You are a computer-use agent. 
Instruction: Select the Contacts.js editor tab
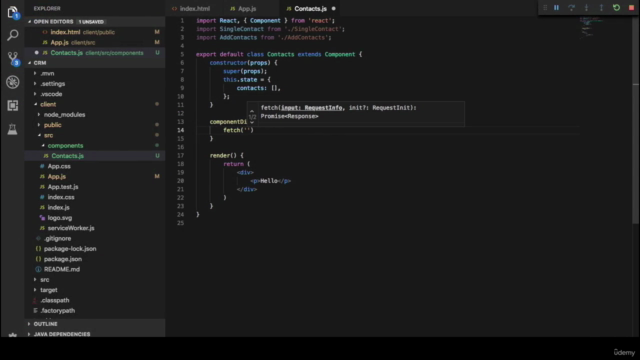(311, 9)
